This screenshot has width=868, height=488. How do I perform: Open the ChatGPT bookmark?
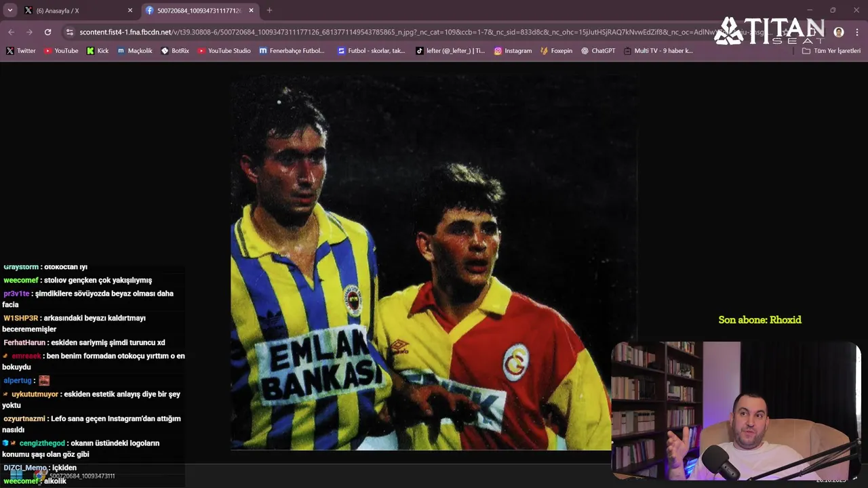pyautogui.click(x=598, y=51)
